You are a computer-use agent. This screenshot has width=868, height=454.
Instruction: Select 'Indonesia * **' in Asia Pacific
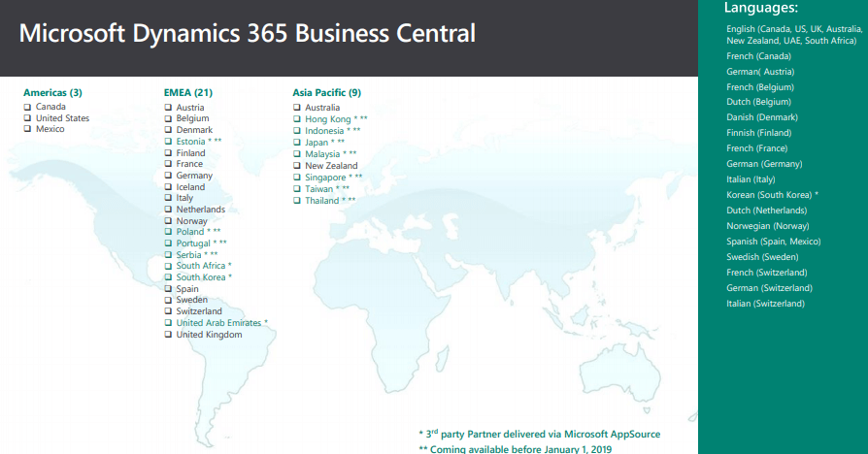(333, 131)
